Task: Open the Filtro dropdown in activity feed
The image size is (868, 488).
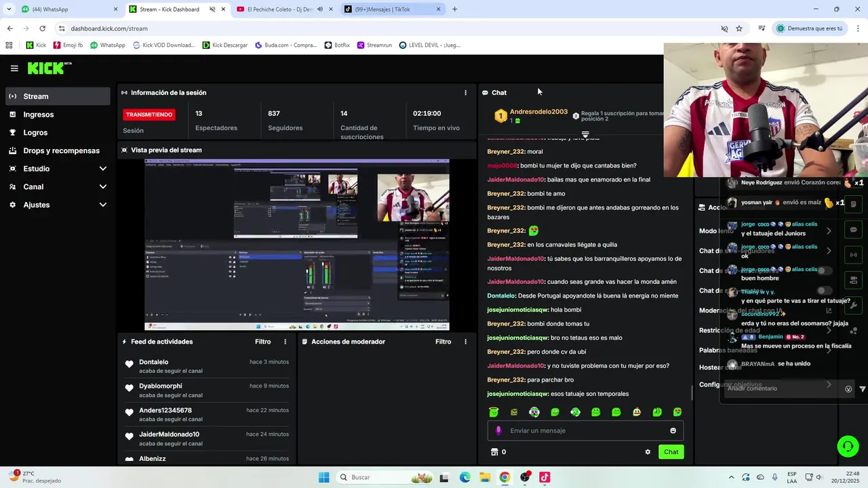Action: click(x=263, y=342)
